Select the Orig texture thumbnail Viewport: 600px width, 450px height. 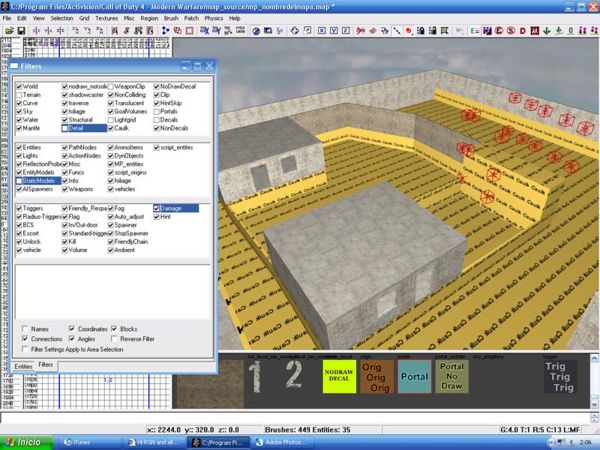coord(376,376)
